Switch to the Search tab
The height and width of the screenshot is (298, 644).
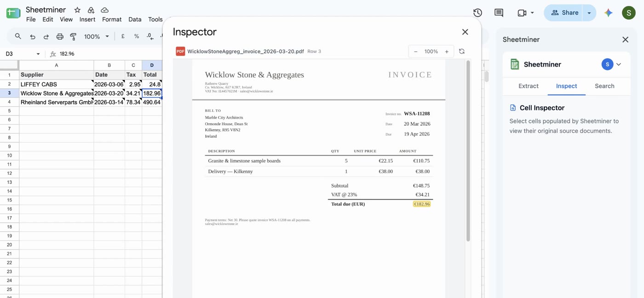tap(604, 86)
